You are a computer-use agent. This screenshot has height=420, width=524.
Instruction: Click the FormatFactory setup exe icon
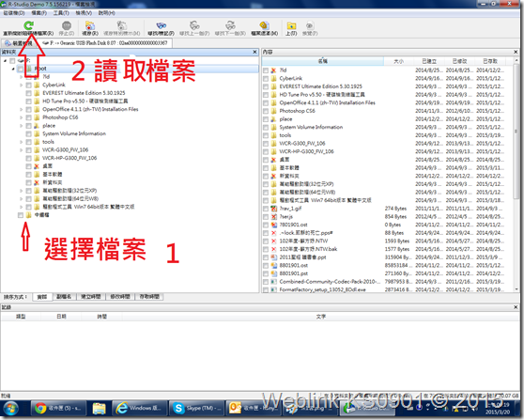tap(273, 289)
